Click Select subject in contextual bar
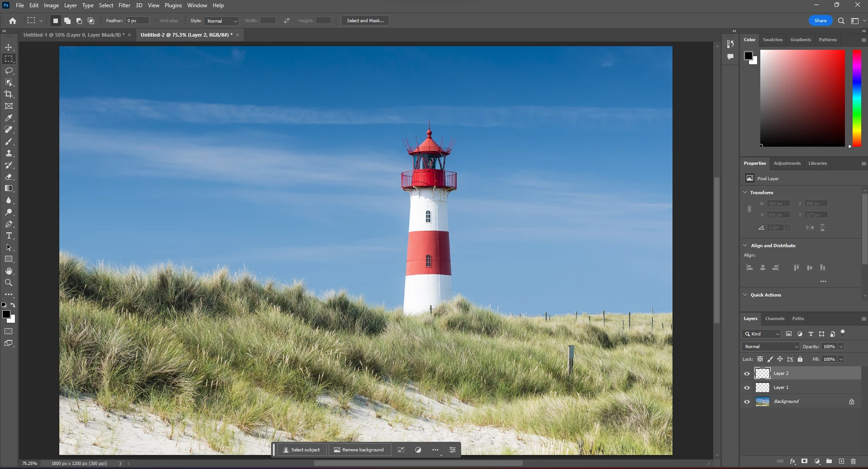The image size is (868, 469). [x=302, y=450]
